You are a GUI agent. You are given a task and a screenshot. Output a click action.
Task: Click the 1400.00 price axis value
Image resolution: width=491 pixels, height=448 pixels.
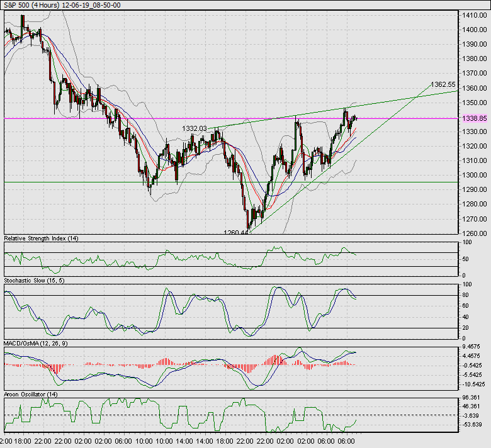tap(475, 30)
